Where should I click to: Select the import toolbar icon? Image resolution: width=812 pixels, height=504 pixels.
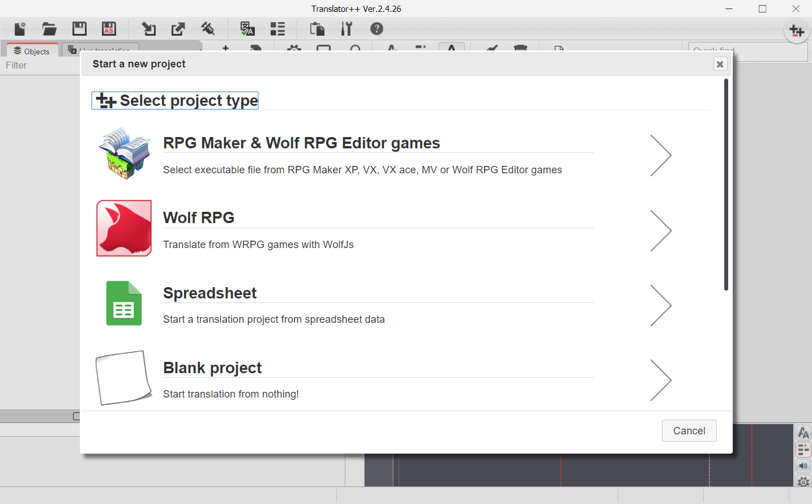(148, 28)
